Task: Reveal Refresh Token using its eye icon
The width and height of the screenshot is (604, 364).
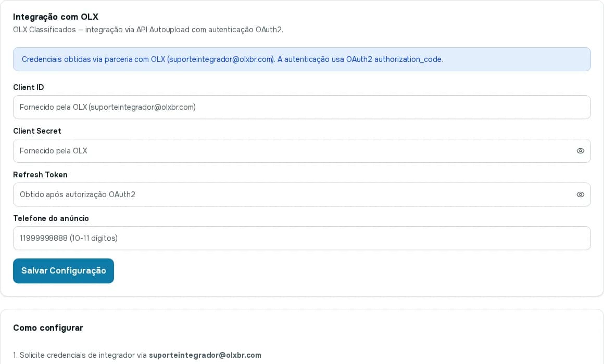Action: [580, 194]
